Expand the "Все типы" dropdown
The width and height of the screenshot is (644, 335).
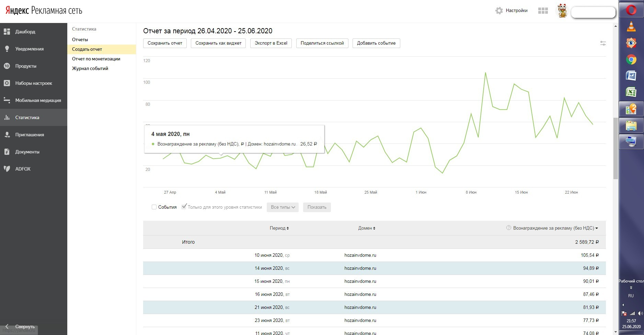coord(283,207)
